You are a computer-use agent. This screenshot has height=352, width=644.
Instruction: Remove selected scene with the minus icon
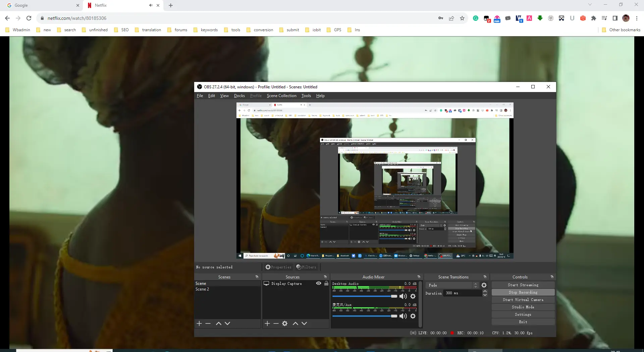208,323
